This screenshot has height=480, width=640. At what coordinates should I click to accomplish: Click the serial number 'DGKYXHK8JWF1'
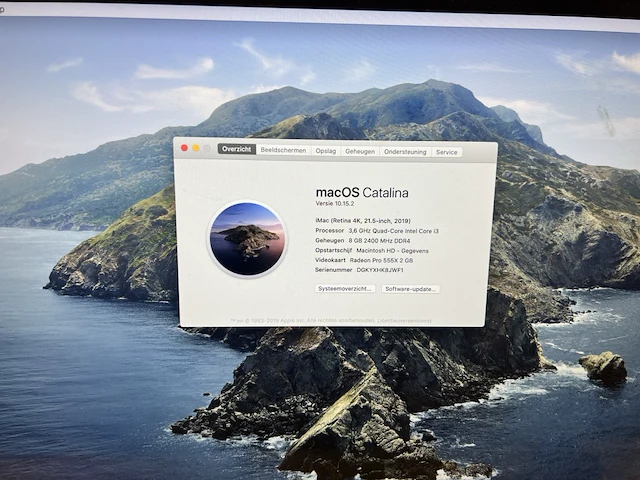click(380, 270)
